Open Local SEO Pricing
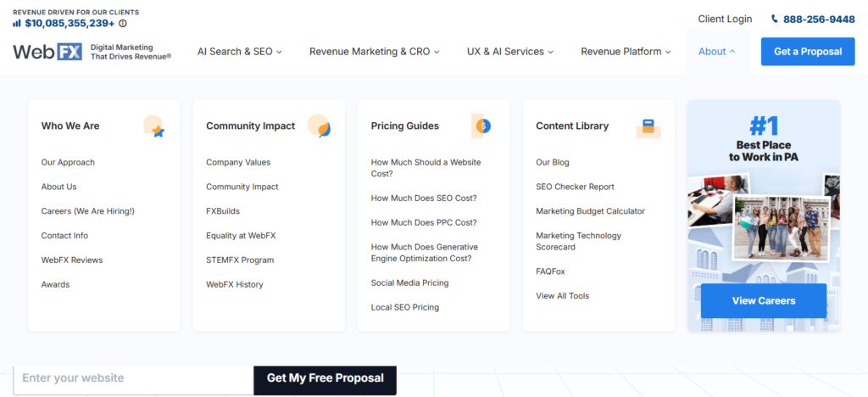Screen dimensions: 868x397 404,307
